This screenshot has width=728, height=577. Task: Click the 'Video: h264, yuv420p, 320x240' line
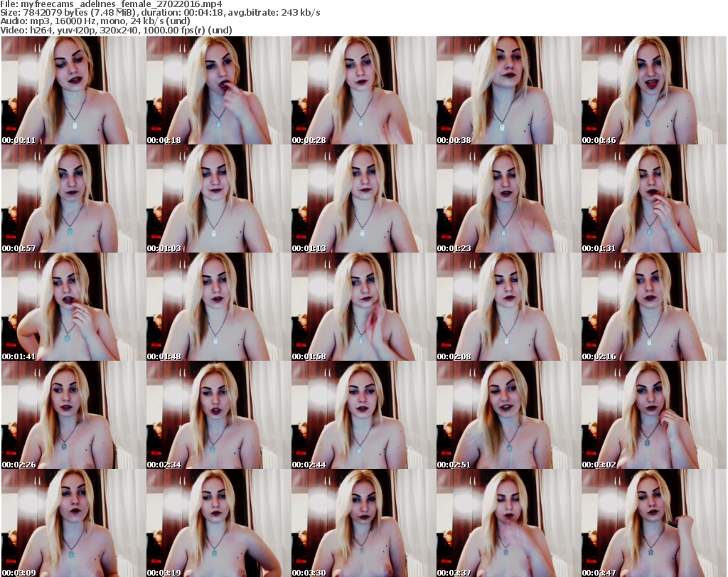click(116, 30)
